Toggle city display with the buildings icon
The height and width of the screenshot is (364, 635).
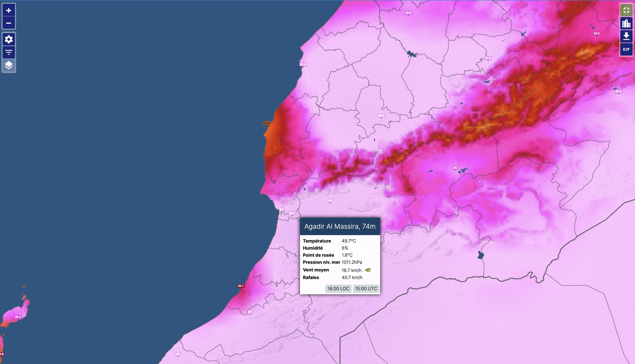pyautogui.click(x=626, y=23)
